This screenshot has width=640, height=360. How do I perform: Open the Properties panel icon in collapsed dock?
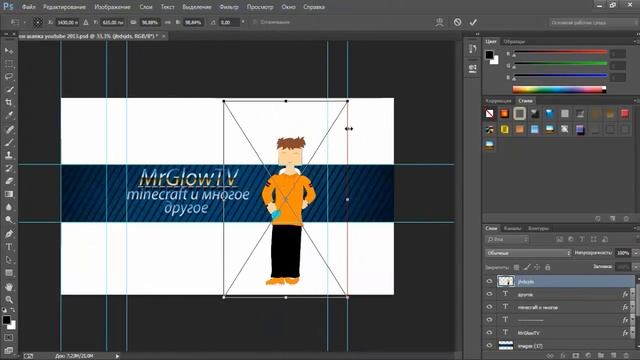click(x=473, y=68)
